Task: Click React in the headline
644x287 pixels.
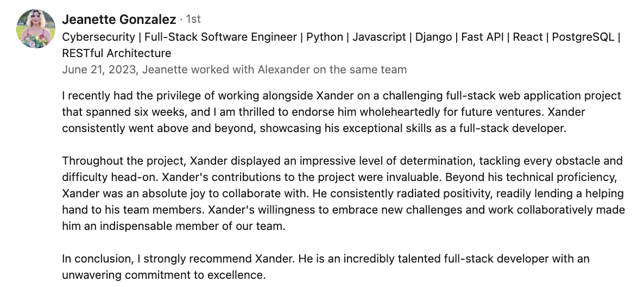Action: (528, 37)
